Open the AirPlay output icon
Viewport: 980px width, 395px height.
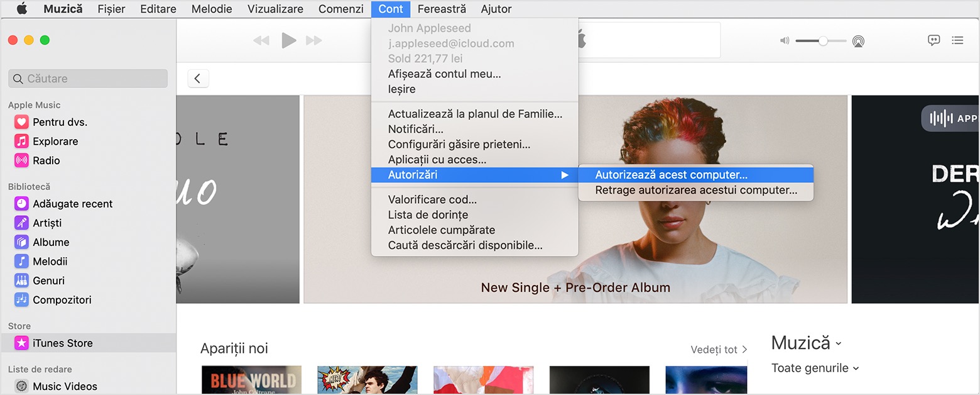[858, 42]
